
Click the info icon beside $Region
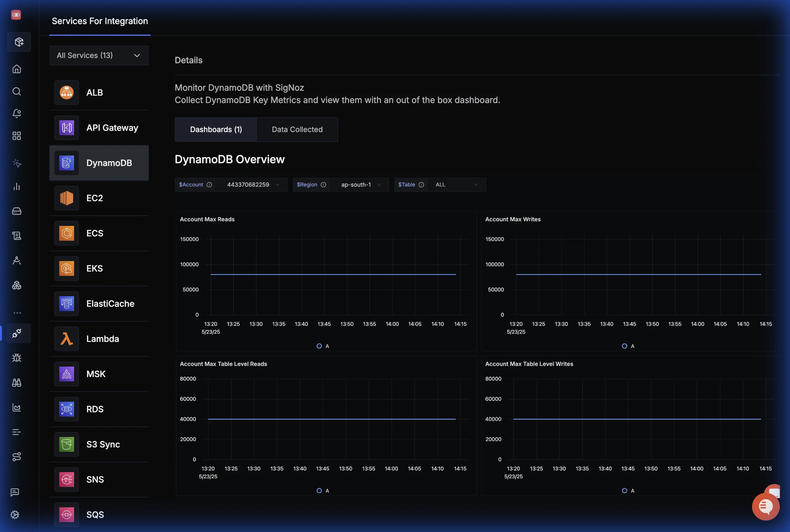click(323, 185)
